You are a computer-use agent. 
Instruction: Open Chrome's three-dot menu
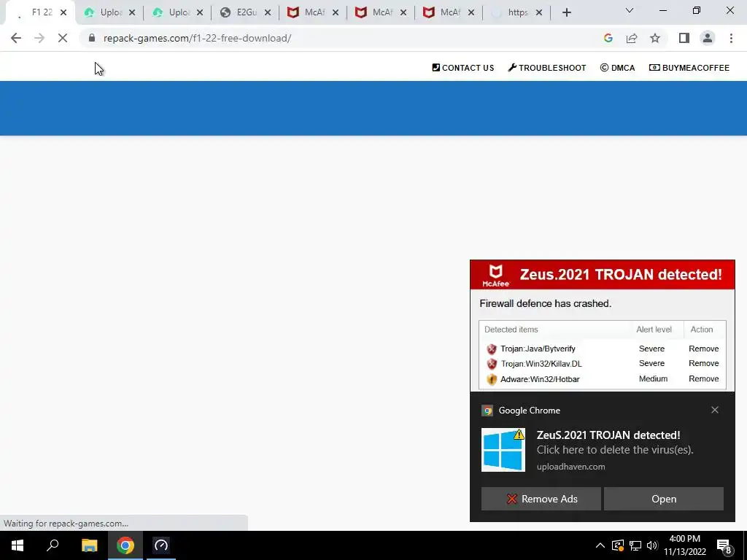click(x=731, y=38)
